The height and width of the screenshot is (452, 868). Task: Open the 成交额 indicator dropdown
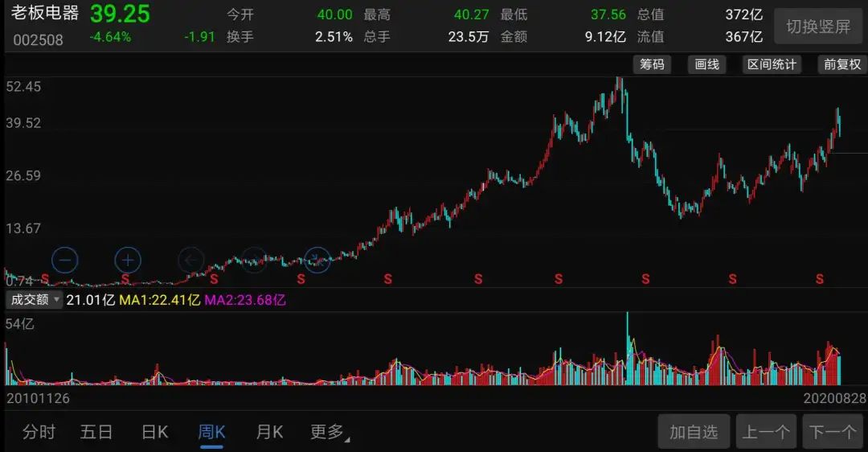coord(35,300)
